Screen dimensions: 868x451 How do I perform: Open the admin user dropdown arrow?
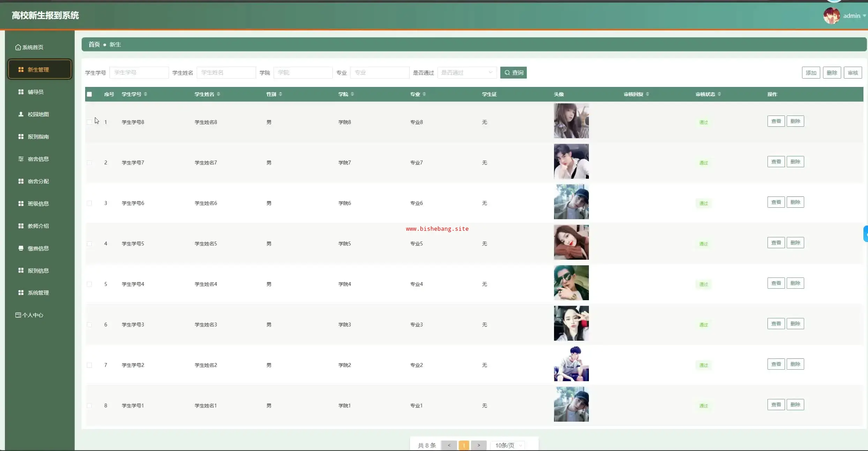pos(864,16)
